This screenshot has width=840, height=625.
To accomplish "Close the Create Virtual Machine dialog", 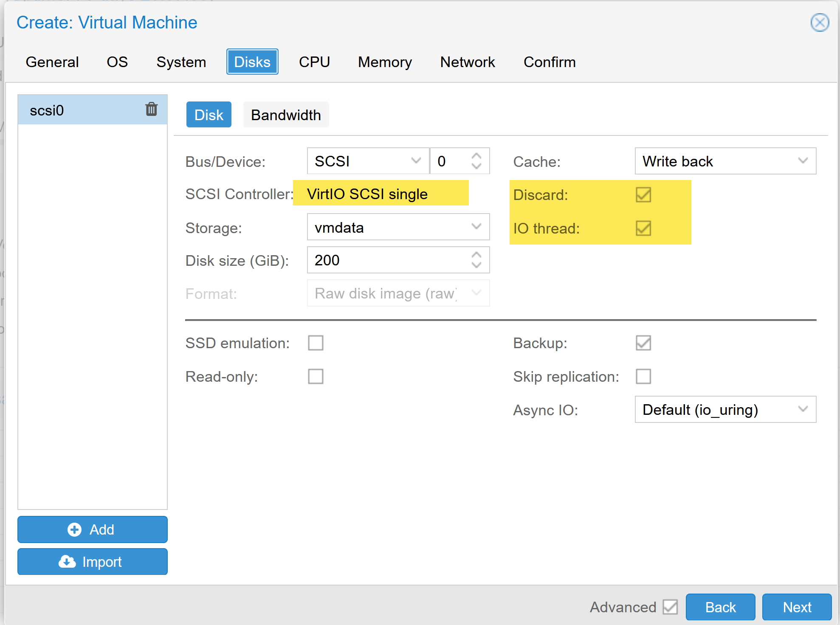I will [819, 23].
